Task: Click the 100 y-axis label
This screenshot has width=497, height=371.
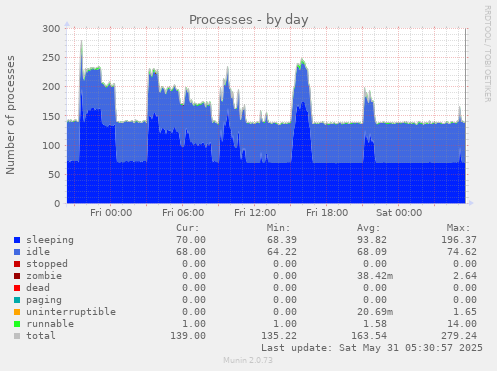Action: pyautogui.click(x=51, y=145)
